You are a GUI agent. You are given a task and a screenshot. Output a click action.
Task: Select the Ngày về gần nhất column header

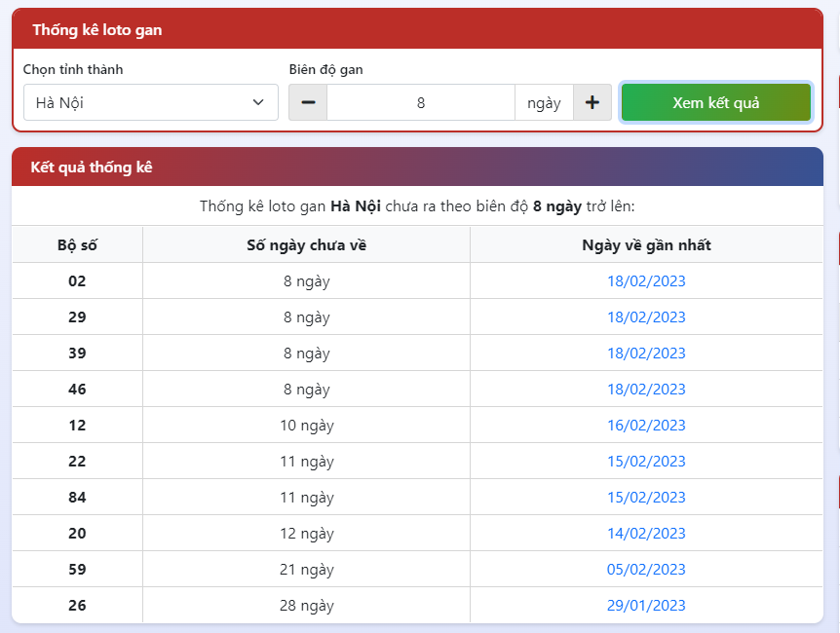(647, 245)
